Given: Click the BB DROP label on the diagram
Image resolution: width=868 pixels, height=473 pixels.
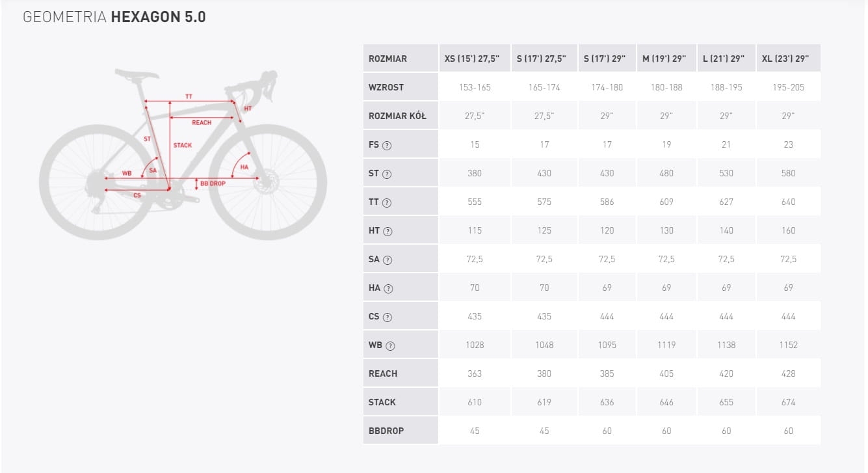Looking at the screenshot, I should click(x=213, y=183).
